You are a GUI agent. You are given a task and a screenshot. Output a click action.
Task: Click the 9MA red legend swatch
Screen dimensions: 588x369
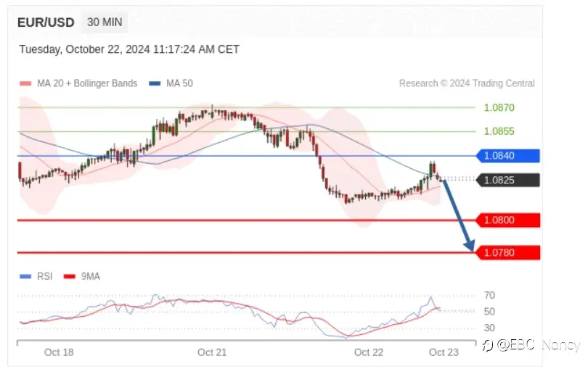pos(70,277)
